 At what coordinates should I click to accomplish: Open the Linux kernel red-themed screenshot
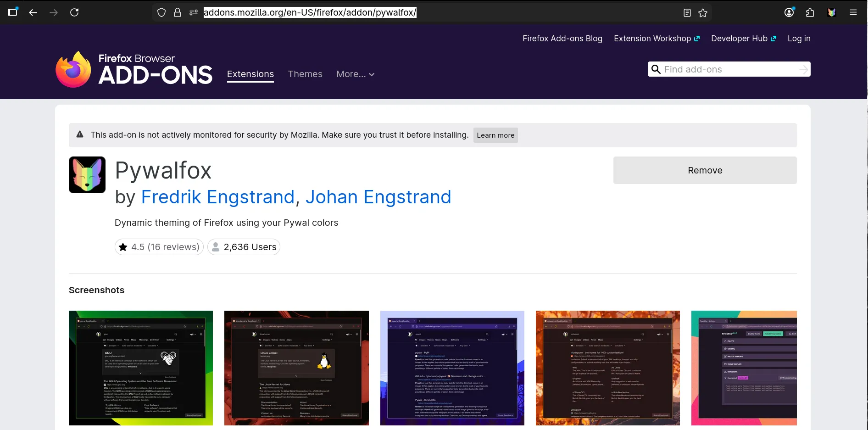tap(296, 368)
